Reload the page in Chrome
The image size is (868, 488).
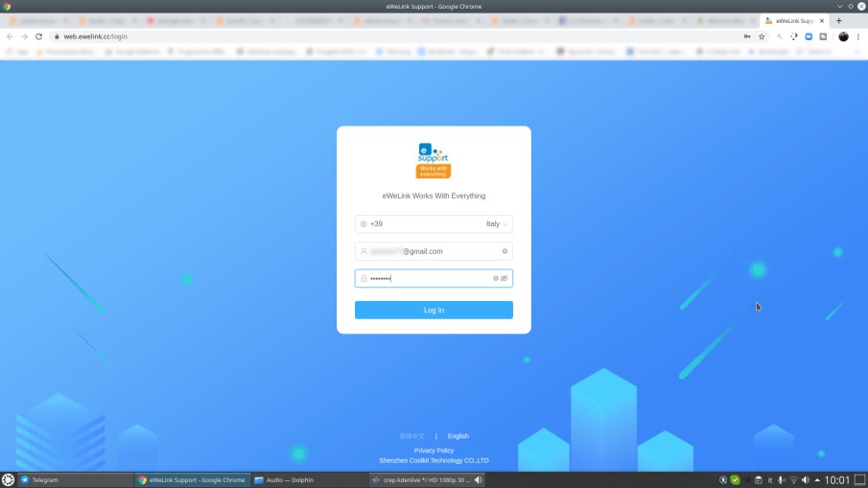tap(38, 36)
